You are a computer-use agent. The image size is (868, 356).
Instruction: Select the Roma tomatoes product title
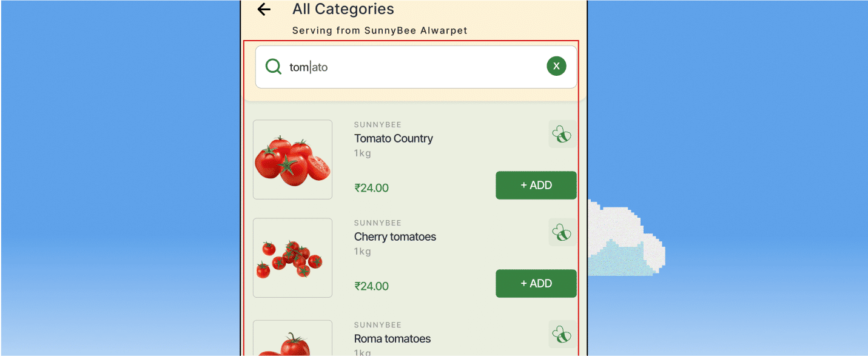point(392,338)
